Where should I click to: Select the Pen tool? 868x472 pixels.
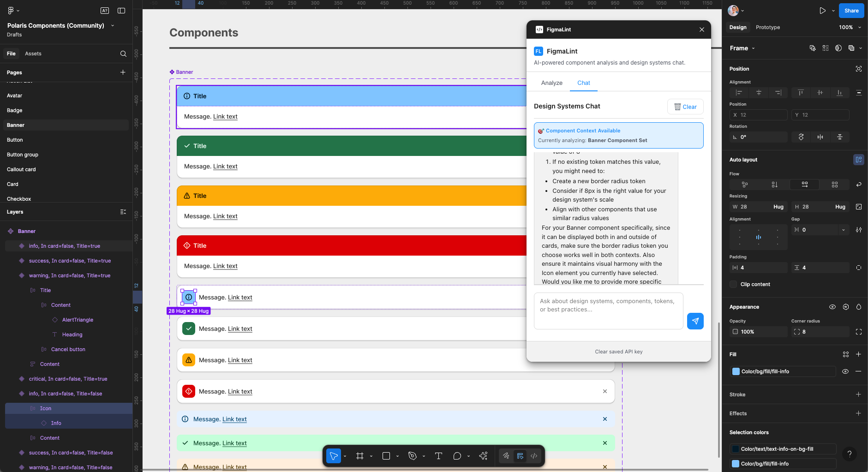pyautogui.click(x=413, y=456)
